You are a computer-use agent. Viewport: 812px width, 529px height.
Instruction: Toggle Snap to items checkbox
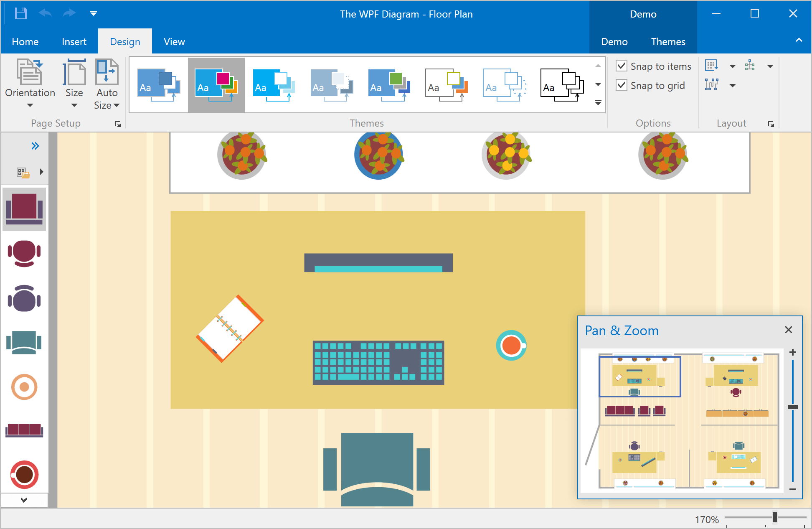click(621, 66)
